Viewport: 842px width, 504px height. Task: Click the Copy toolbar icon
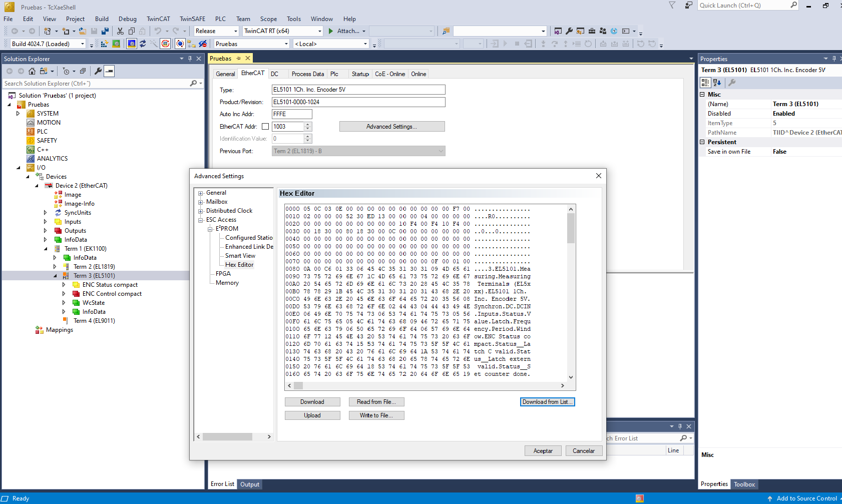(132, 31)
